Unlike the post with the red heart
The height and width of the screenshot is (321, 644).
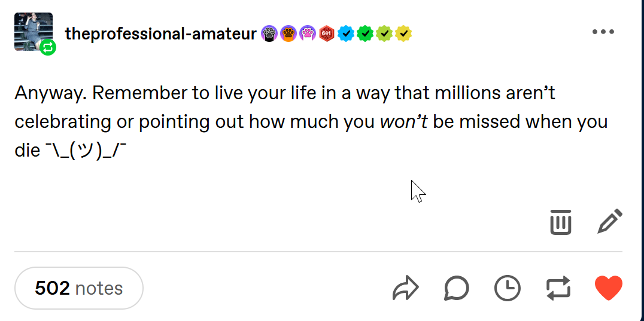[x=609, y=288]
